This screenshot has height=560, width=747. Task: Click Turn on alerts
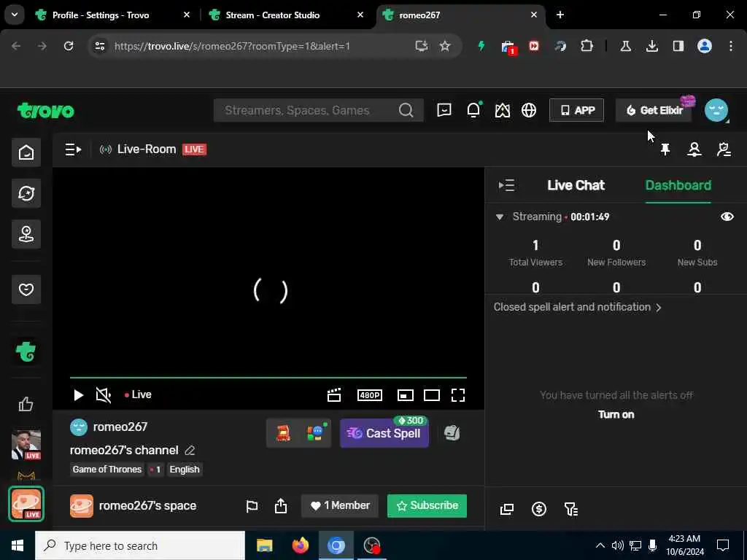click(616, 414)
